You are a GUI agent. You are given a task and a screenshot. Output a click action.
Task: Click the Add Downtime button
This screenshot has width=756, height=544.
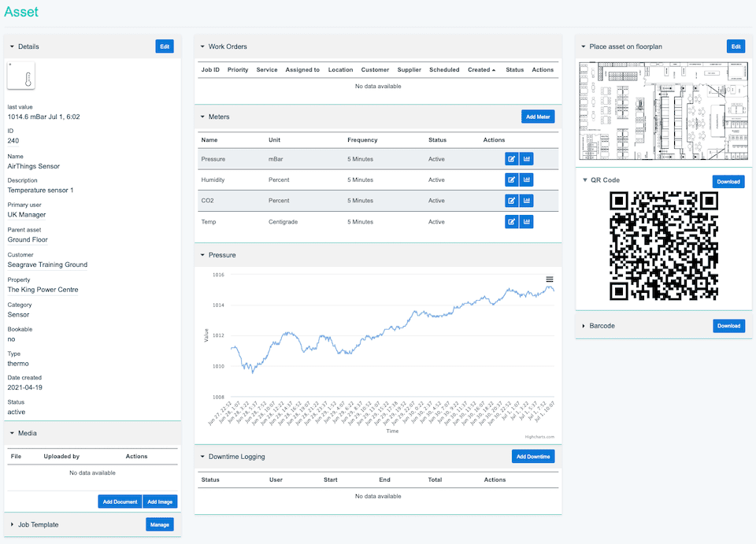tap(533, 457)
